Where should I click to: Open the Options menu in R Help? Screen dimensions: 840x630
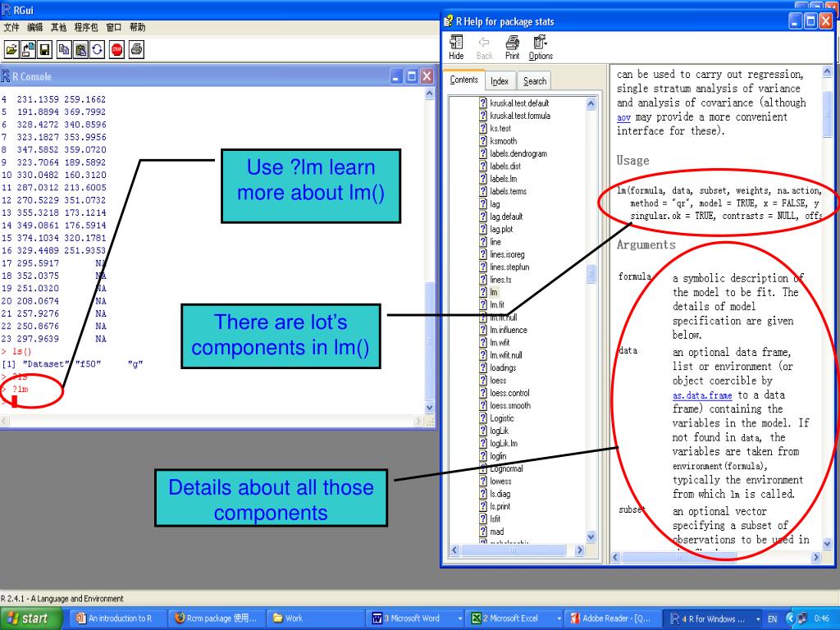(x=541, y=47)
